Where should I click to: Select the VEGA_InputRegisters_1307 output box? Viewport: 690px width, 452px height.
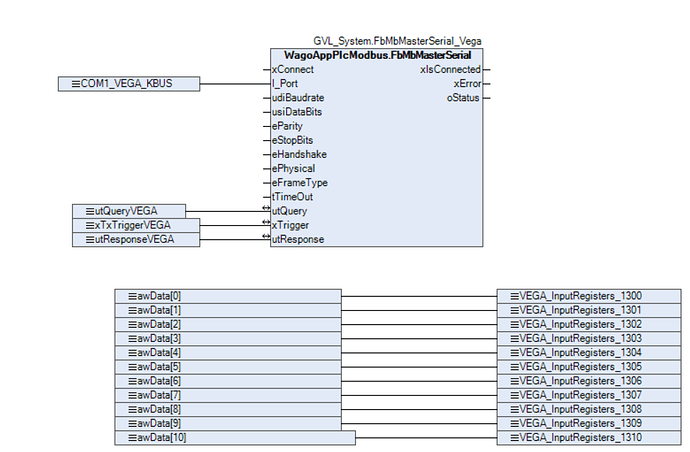point(589,395)
